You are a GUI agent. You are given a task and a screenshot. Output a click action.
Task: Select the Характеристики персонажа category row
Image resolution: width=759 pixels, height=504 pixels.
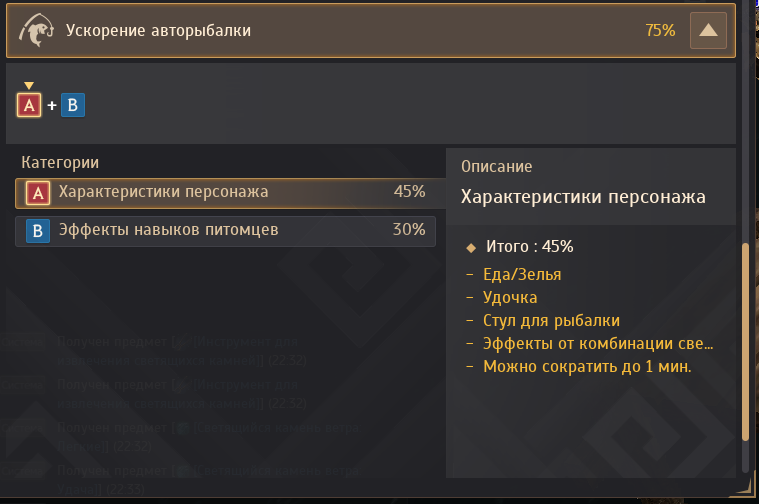[x=225, y=192]
